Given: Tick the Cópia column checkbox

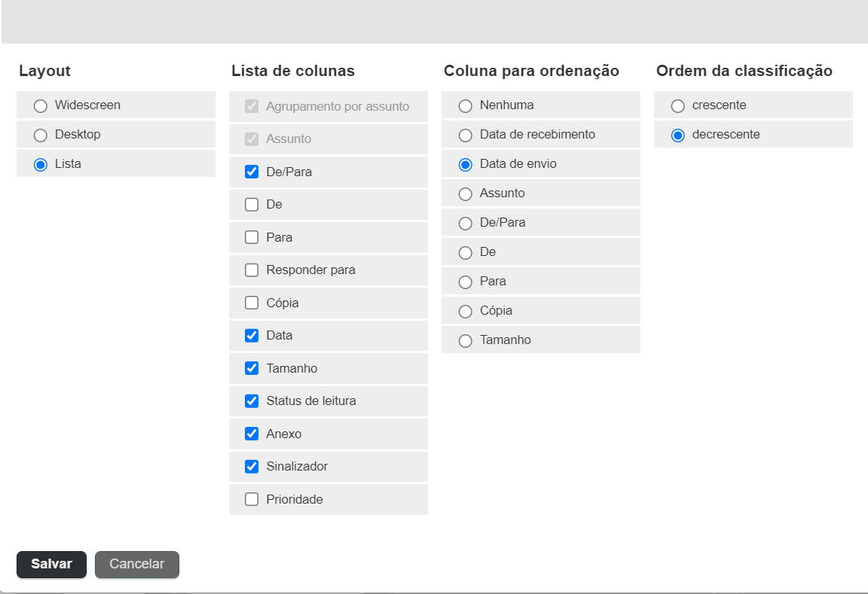Looking at the screenshot, I should click(x=252, y=303).
